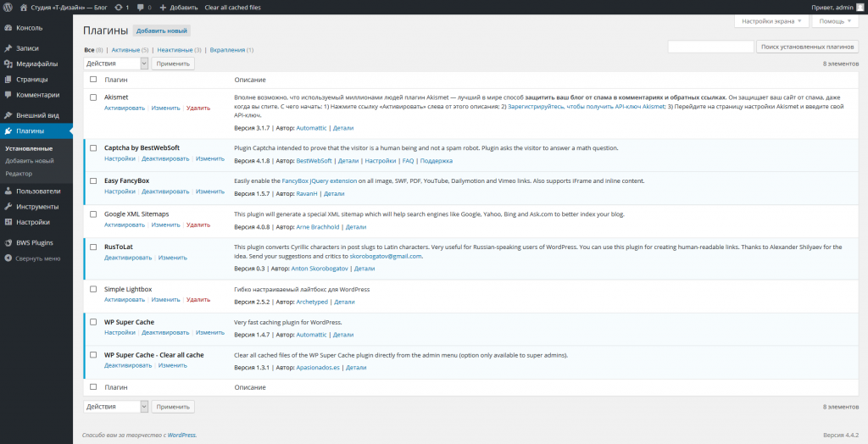The height and width of the screenshot is (444, 868).
Task: Click the plus Добавить icon in the admin bar
Action: pos(163,8)
